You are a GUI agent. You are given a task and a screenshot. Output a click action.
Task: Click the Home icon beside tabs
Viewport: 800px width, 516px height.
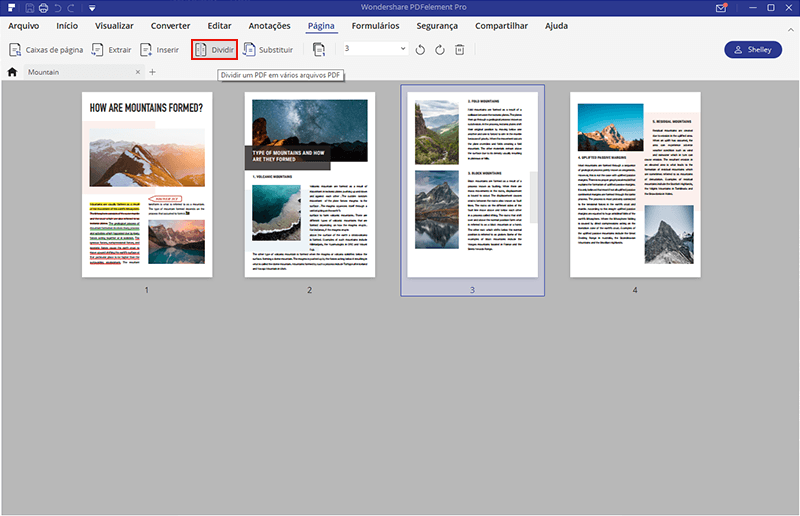(12, 72)
